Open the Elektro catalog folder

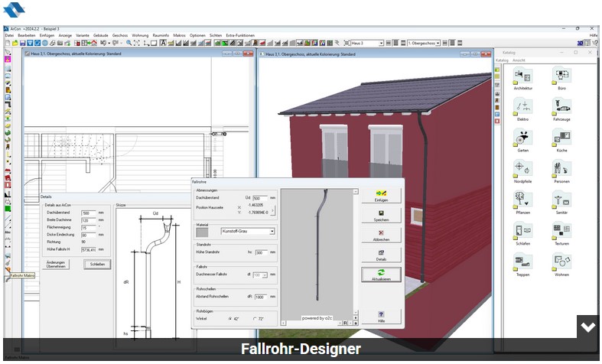(522, 109)
